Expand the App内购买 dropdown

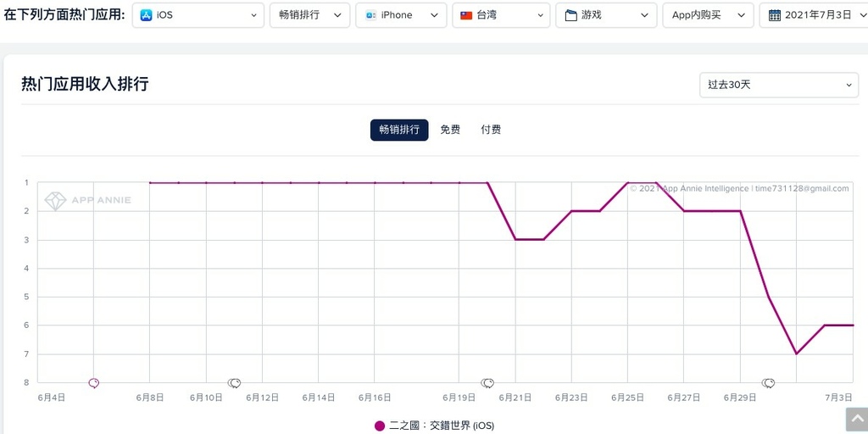click(x=708, y=15)
